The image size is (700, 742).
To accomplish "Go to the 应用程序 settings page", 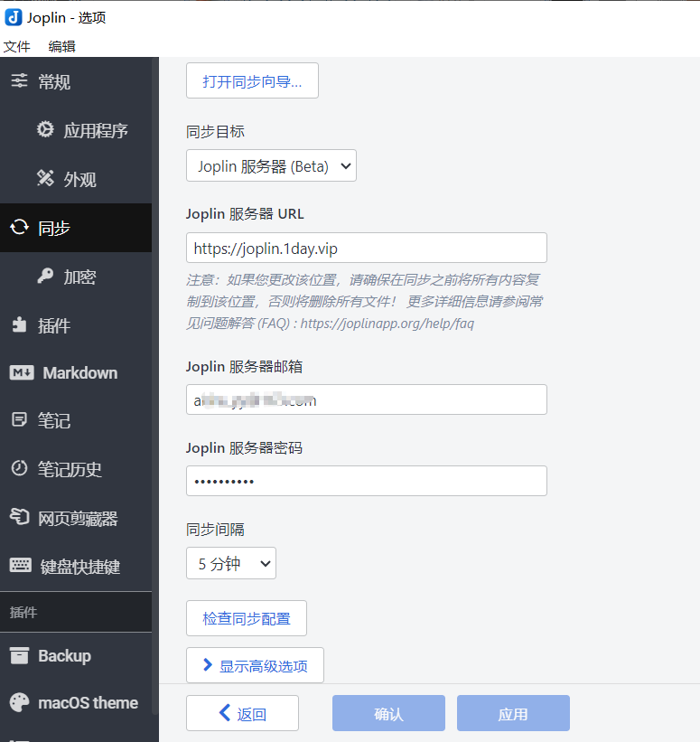I will coord(76,130).
